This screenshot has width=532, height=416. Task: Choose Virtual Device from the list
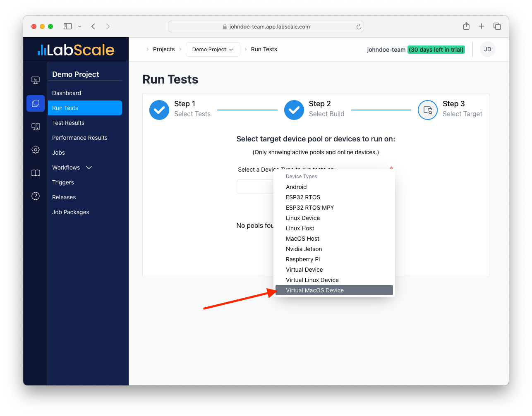click(x=334, y=270)
